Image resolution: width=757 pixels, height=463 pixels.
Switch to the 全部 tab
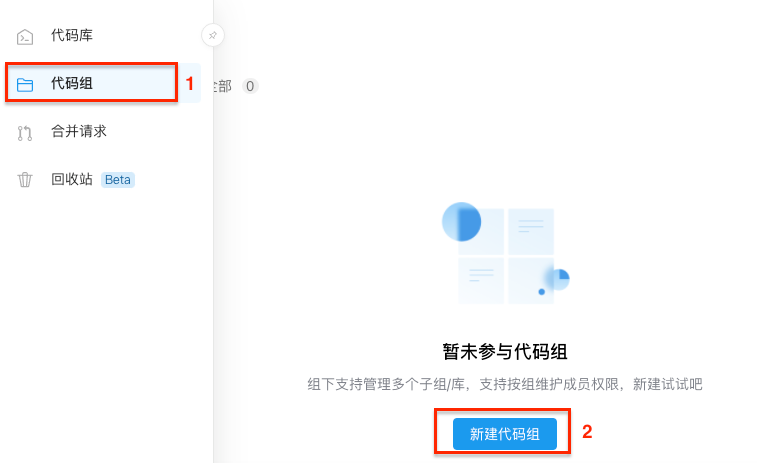tap(223, 86)
